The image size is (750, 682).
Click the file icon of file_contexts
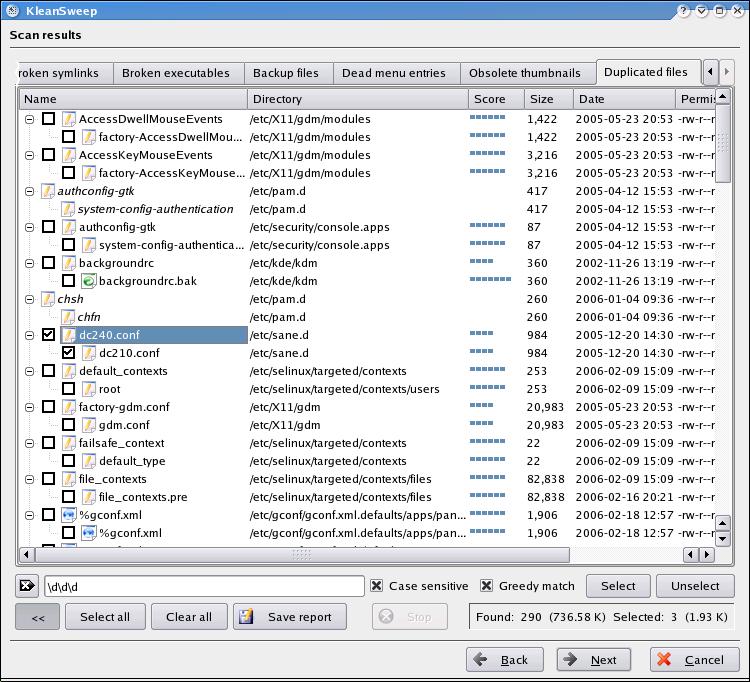69,479
